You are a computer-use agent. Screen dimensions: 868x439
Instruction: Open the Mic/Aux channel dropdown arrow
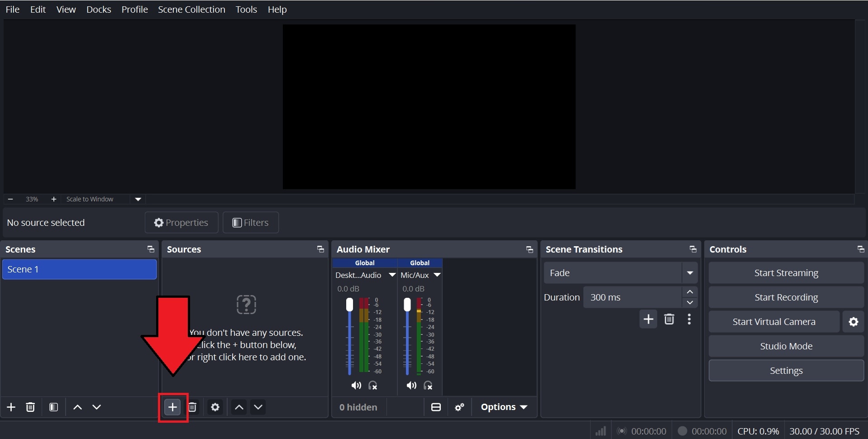pyautogui.click(x=437, y=275)
